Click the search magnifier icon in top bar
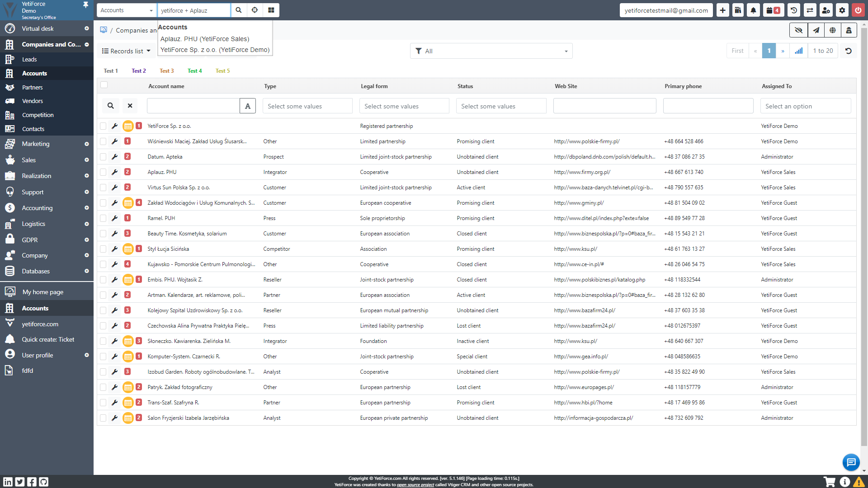This screenshot has height=488, width=868. coord(239,10)
